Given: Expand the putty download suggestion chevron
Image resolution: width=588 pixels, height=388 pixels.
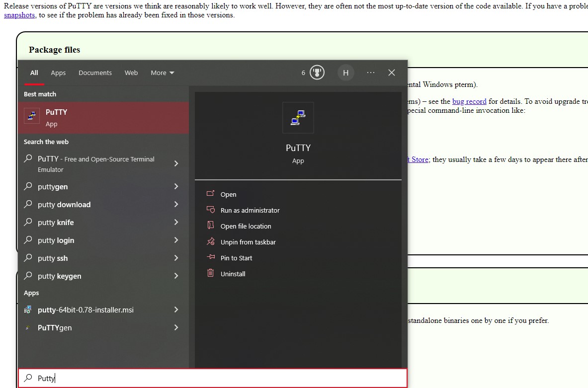Looking at the screenshot, I should coord(176,205).
